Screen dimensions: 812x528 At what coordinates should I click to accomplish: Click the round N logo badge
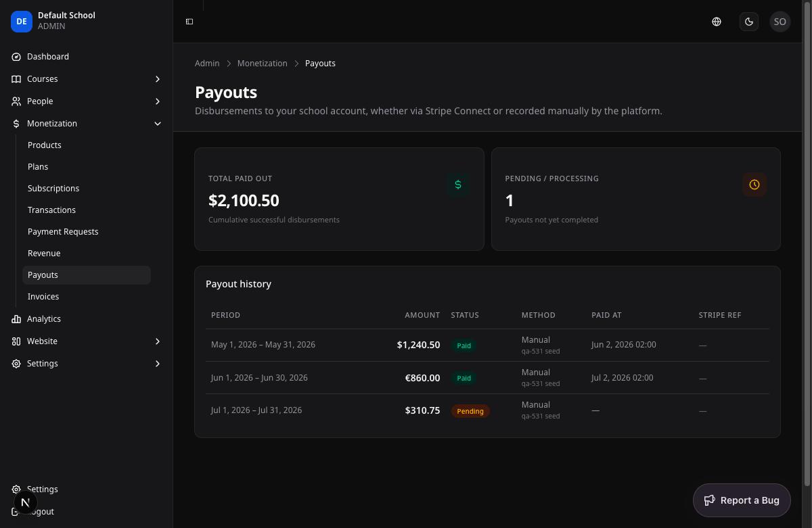[25, 502]
